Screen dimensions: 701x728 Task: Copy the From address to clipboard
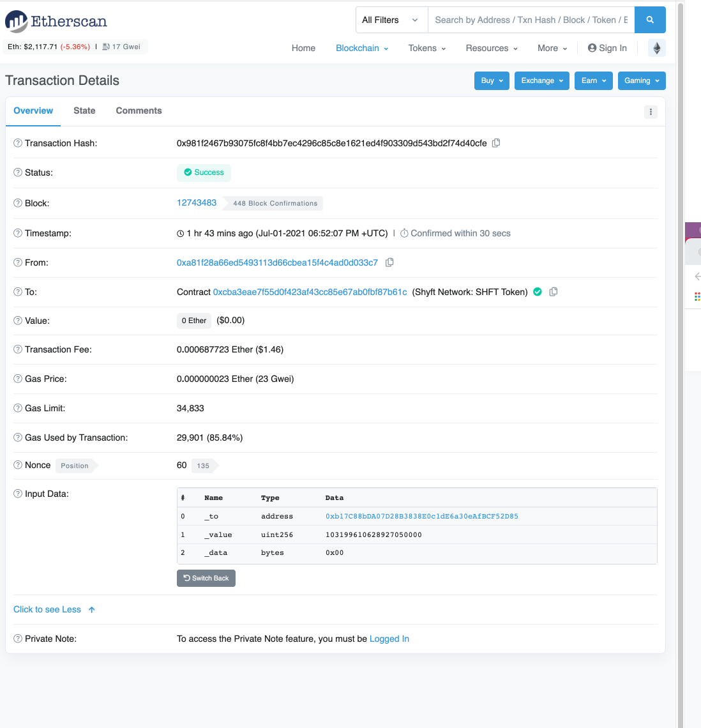click(x=390, y=262)
